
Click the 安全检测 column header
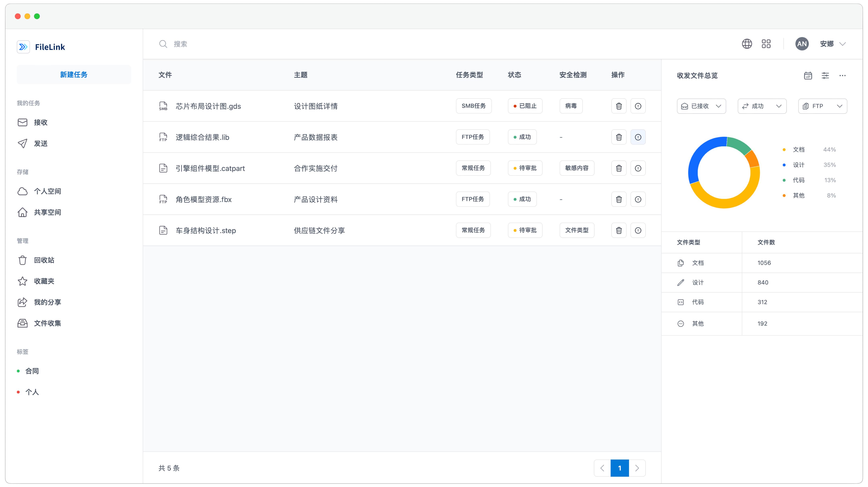(x=573, y=75)
